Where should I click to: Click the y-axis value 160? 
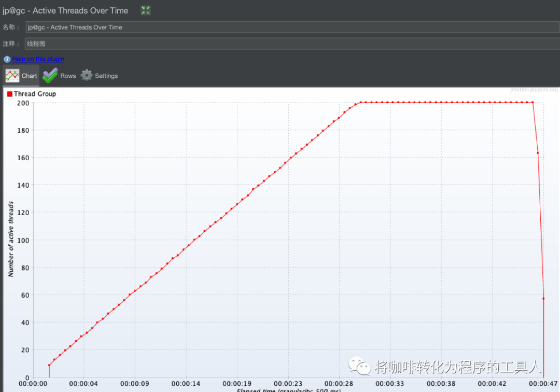click(23, 158)
